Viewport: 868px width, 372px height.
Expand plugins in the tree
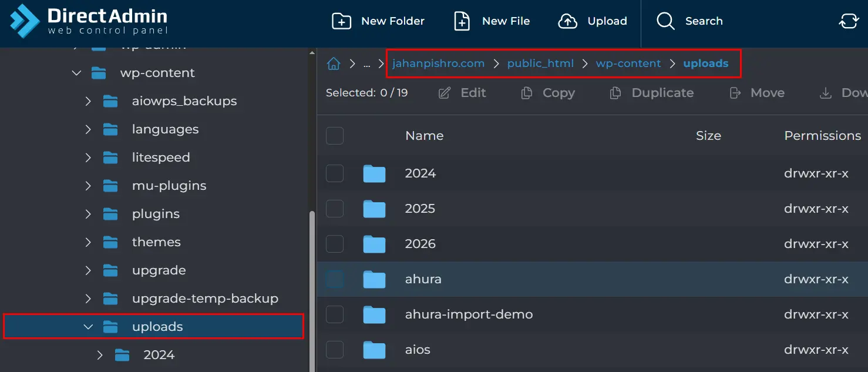click(88, 214)
